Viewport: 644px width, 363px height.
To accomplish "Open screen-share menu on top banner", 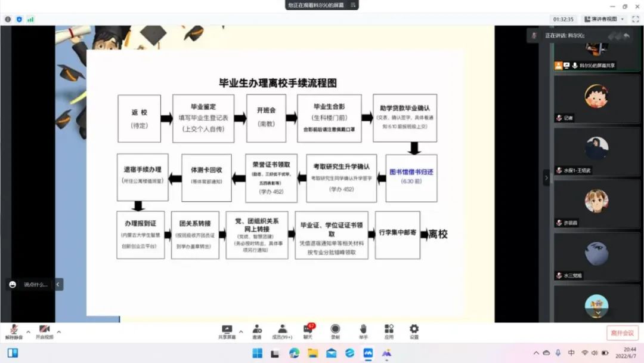I will point(353,5).
